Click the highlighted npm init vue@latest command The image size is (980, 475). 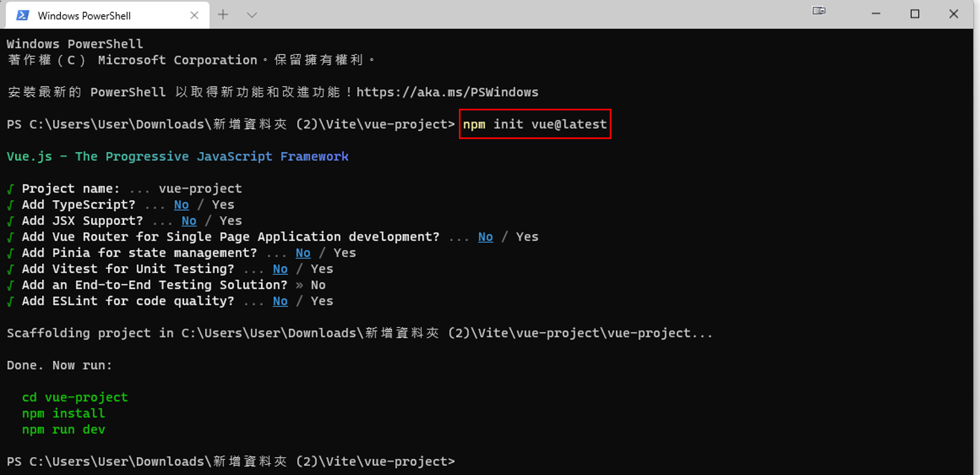535,124
